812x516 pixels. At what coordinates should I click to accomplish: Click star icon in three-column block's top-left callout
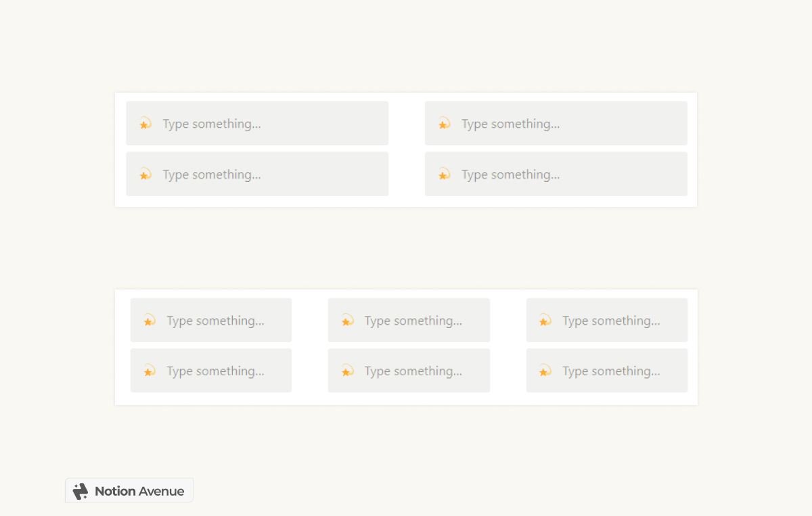(x=149, y=321)
